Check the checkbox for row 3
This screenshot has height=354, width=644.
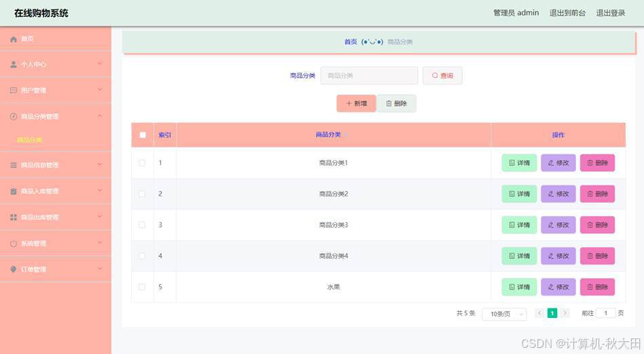[142, 225]
